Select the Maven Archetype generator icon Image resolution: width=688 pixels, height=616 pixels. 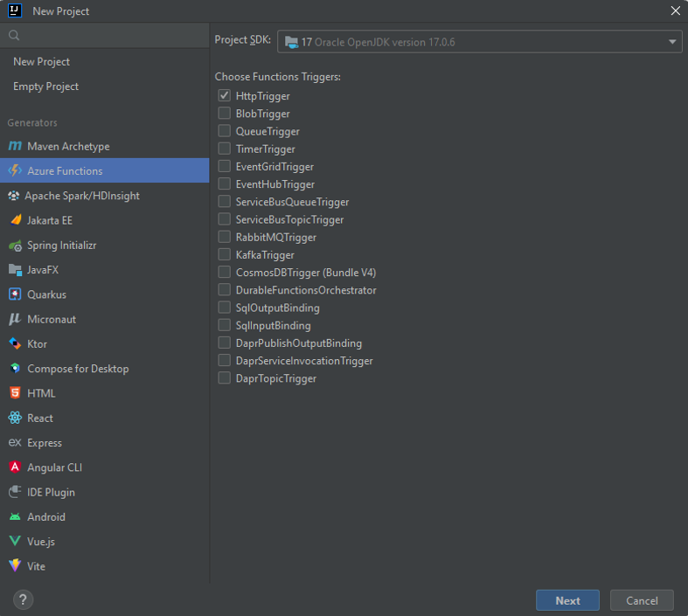(15, 146)
